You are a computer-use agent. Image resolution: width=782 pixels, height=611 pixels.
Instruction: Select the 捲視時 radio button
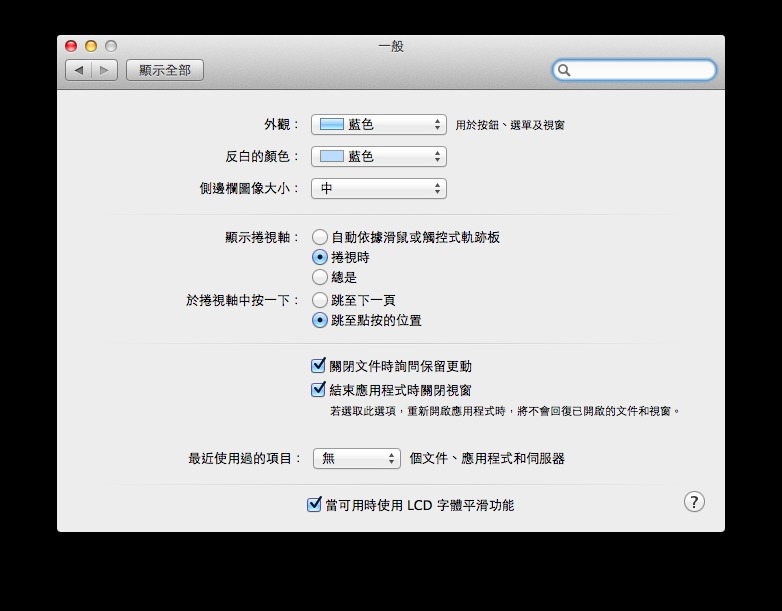coord(320,257)
